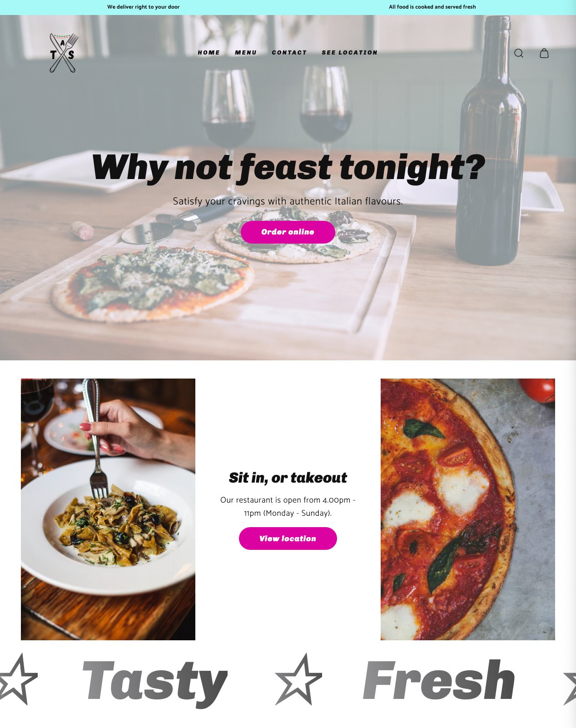Click the TAS fork and knife logo
The image size is (576, 728).
[63, 53]
